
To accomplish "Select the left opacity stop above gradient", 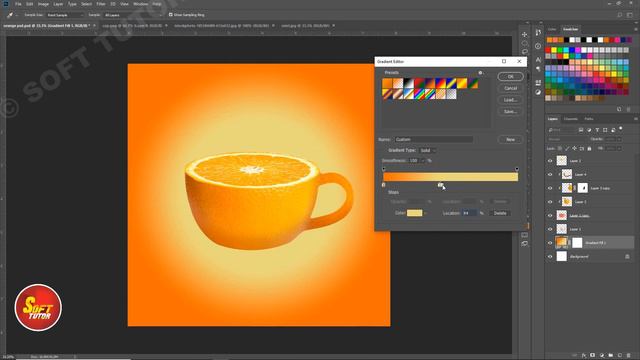I will [384, 169].
